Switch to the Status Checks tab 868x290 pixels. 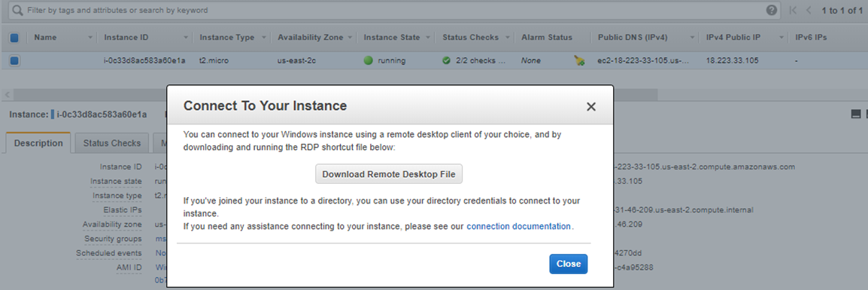click(x=112, y=143)
